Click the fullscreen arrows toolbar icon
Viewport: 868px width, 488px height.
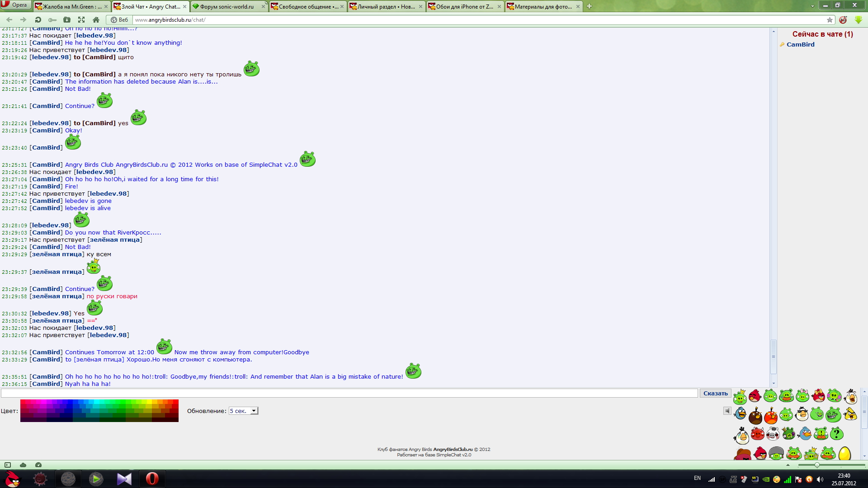(81, 20)
